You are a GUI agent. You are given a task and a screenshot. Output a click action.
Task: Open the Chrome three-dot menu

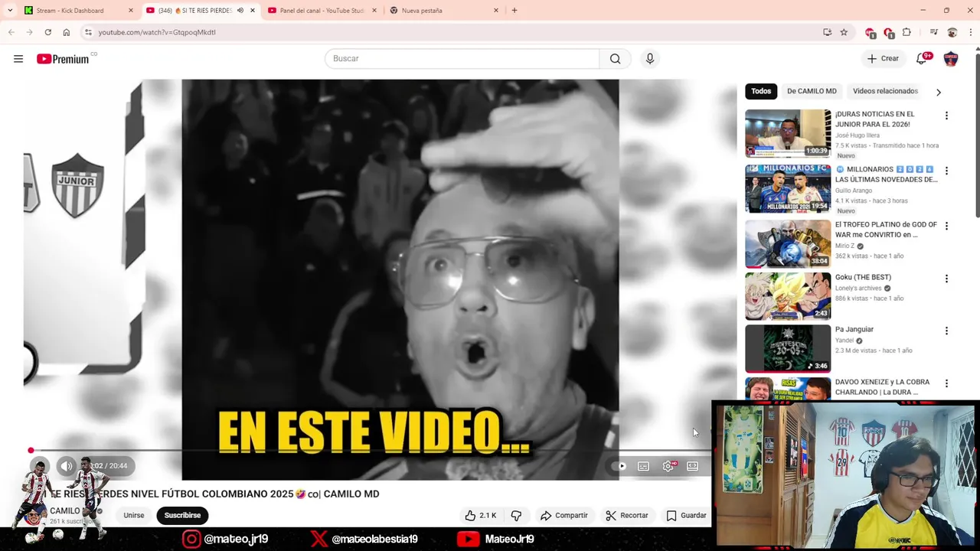point(970,32)
